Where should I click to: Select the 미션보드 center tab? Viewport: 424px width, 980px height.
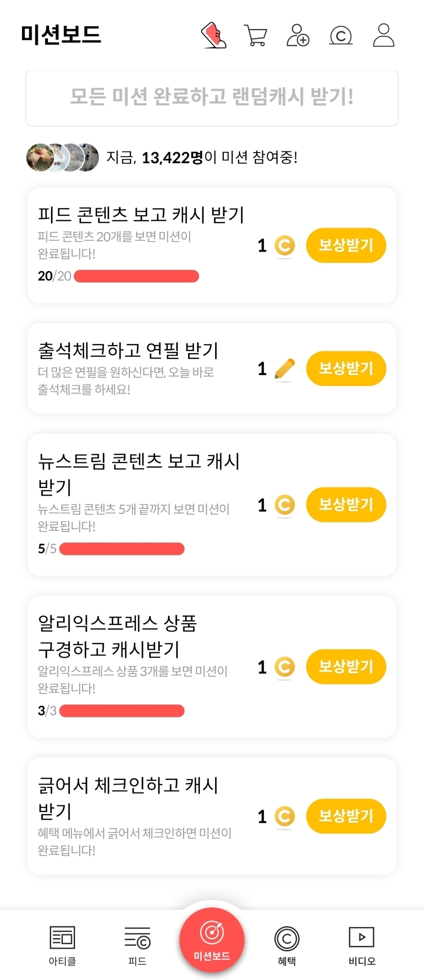tap(212, 941)
